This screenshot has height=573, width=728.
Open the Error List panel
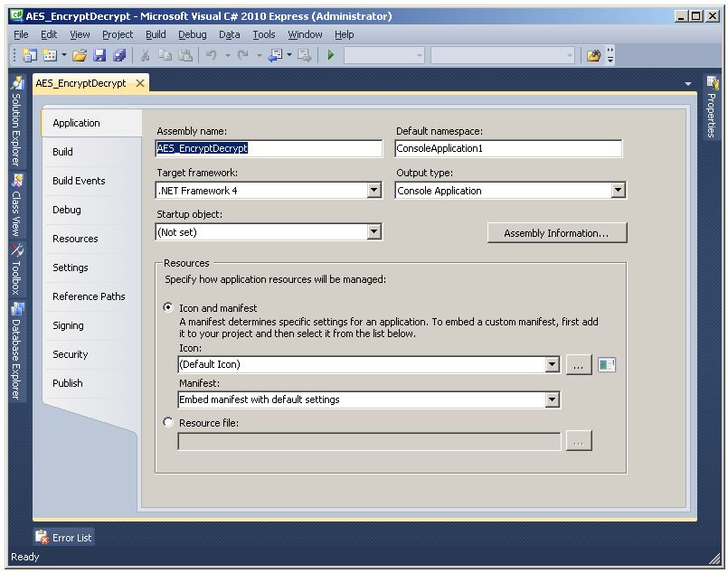click(x=64, y=538)
